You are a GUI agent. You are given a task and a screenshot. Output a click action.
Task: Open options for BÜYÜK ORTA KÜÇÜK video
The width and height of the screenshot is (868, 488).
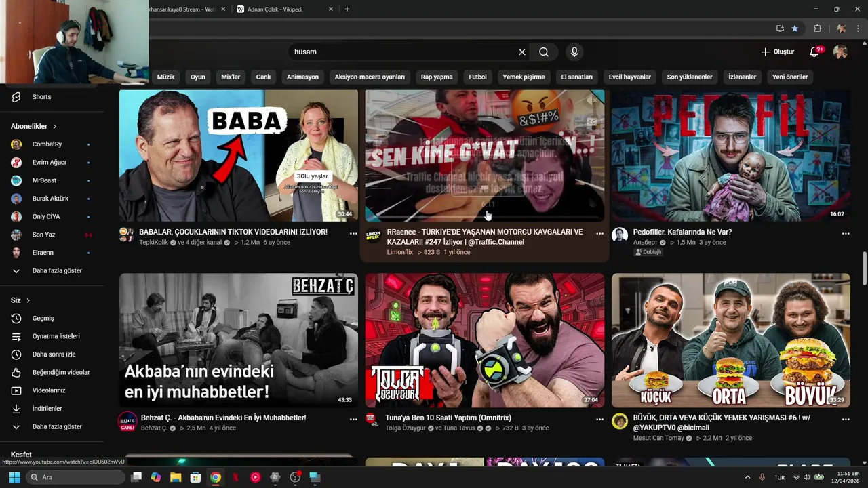(x=846, y=420)
